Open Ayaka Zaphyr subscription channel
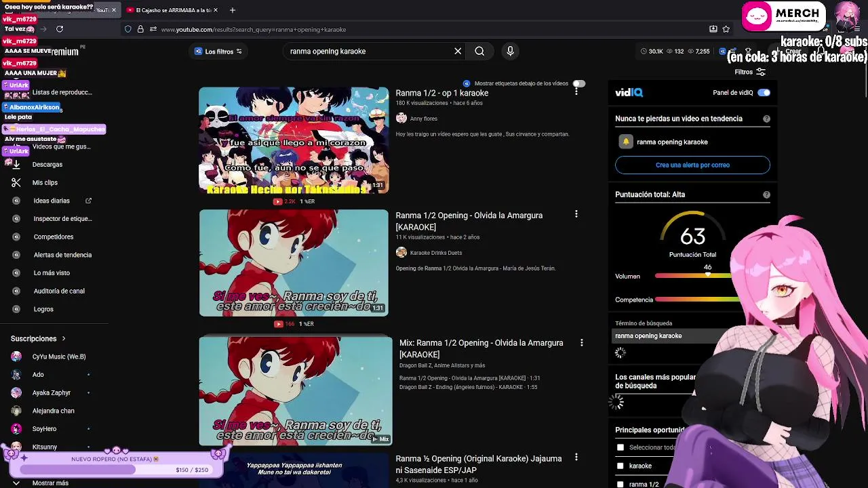The height and width of the screenshot is (488, 868). click(x=51, y=392)
